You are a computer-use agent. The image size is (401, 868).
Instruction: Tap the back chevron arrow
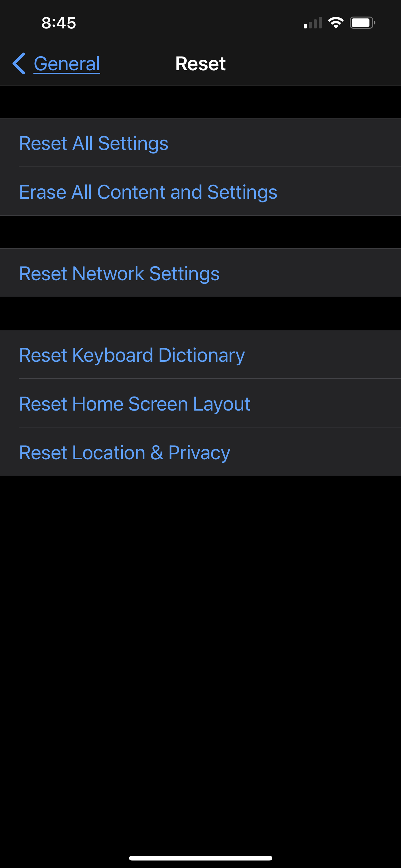tap(19, 63)
